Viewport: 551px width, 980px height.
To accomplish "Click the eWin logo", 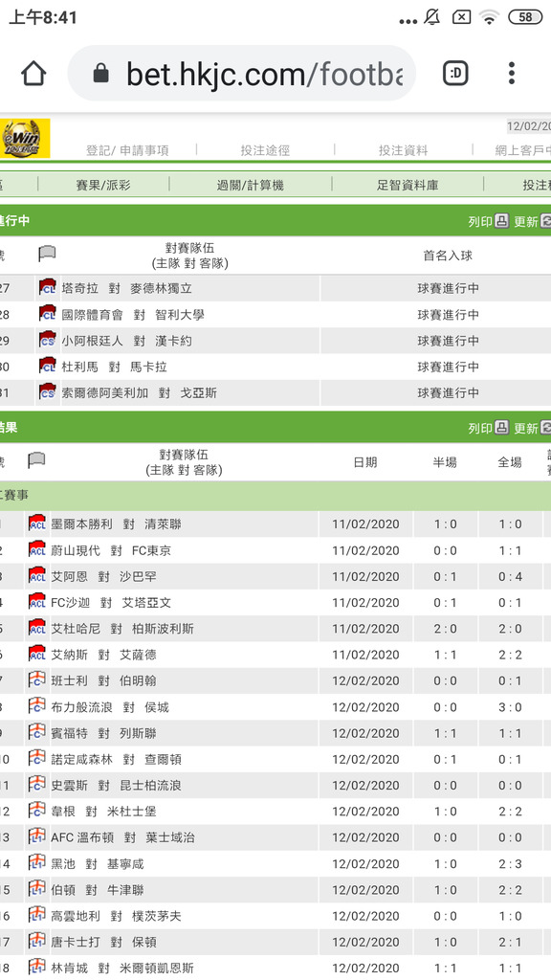I will 24,138.
